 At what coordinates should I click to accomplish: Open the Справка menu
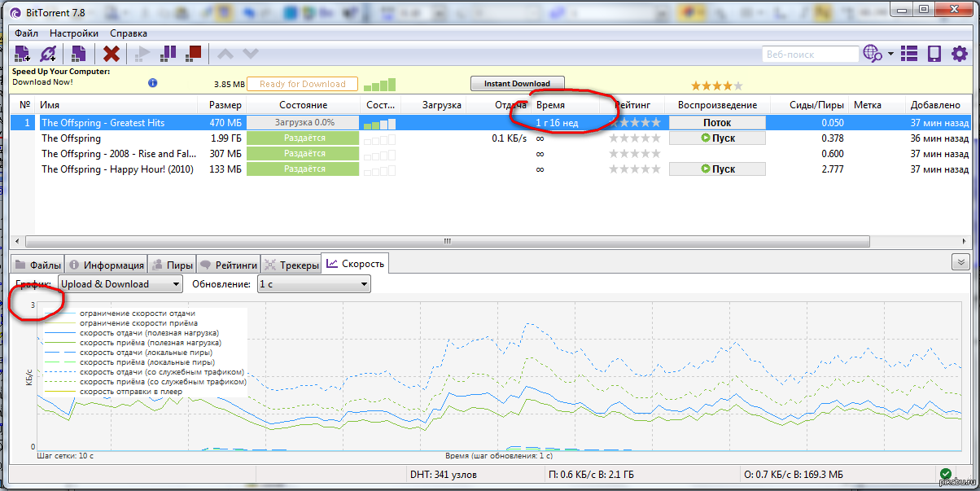click(x=129, y=33)
